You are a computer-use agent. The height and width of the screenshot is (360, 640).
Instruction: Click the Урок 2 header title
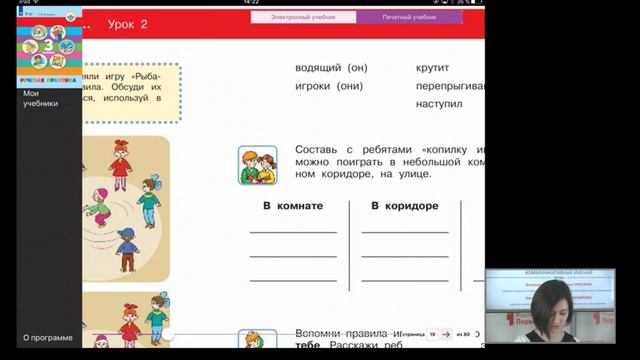click(127, 24)
